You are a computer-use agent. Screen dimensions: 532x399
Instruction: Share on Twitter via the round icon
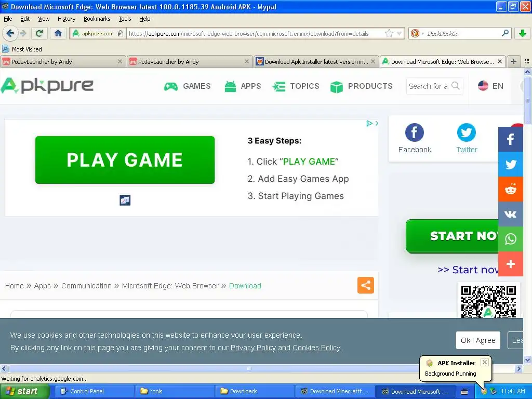[x=466, y=132]
